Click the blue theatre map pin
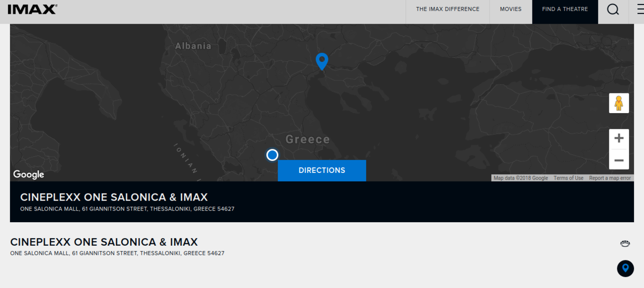644x288 pixels. pos(322,61)
